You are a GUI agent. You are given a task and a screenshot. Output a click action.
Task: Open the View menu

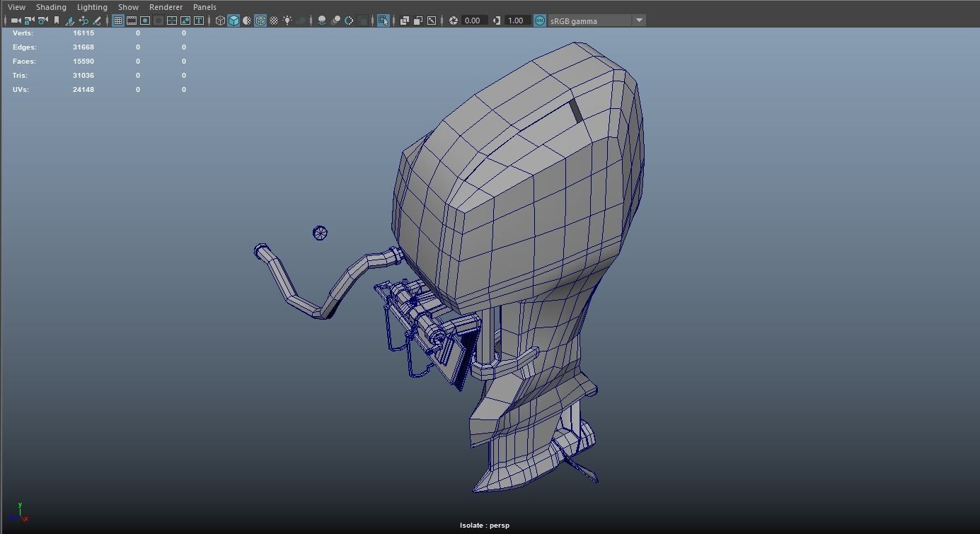click(x=16, y=7)
